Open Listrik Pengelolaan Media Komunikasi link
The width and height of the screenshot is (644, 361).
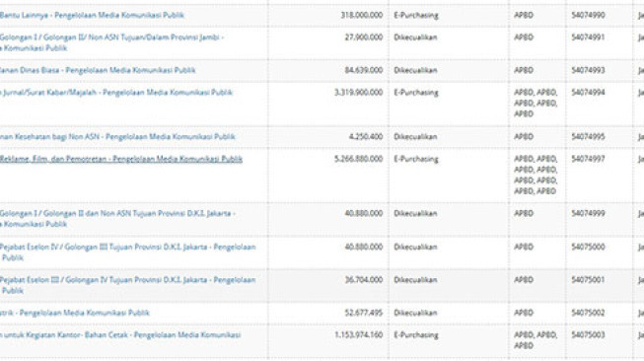[x=75, y=313]
